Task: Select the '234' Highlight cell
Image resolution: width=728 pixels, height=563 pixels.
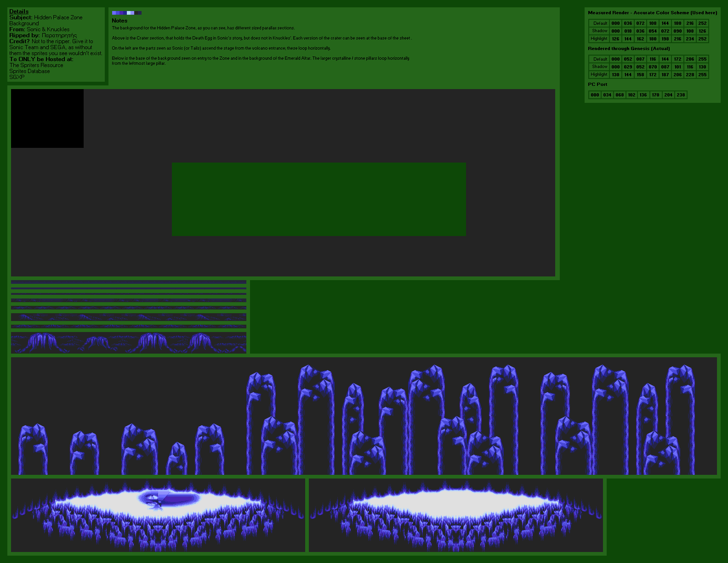Action: tap(690, 39)
